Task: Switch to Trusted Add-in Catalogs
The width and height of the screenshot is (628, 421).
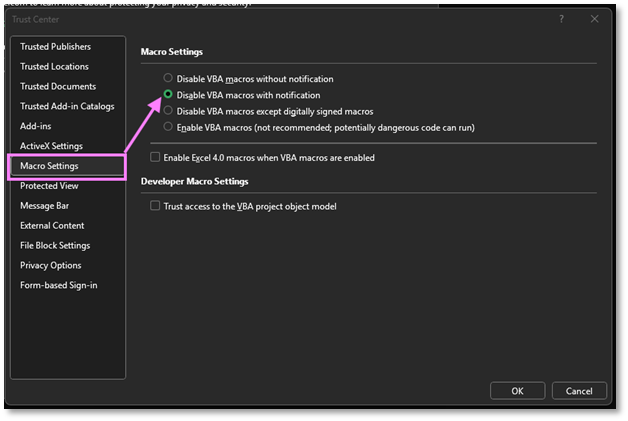Action: click(x=67, y=106)
